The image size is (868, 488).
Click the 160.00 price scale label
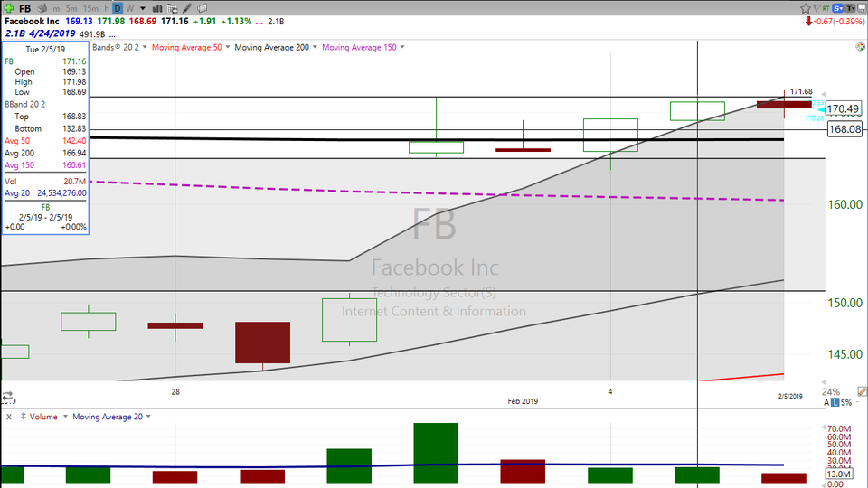(x=844, y=205)
